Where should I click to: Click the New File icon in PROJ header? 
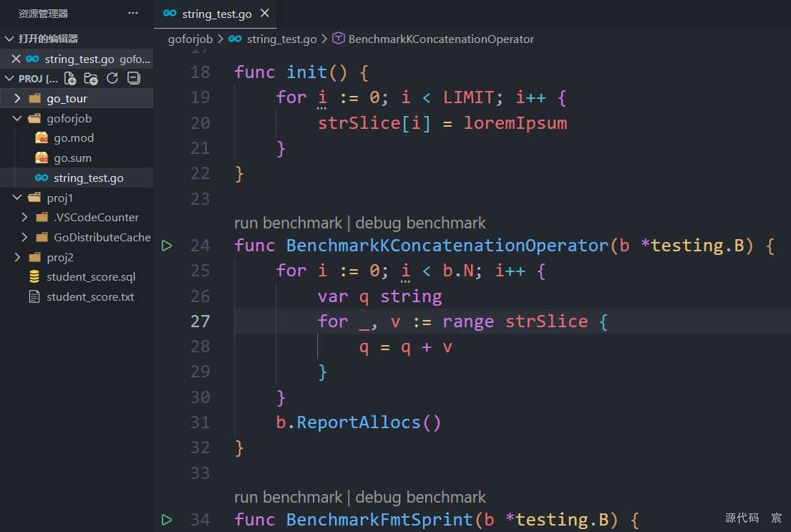[70, 78]
